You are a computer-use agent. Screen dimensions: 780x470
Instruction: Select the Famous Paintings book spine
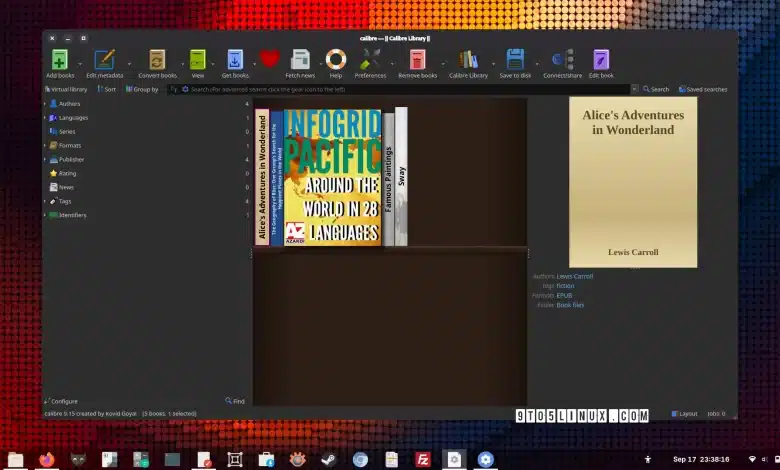point(389,179)
